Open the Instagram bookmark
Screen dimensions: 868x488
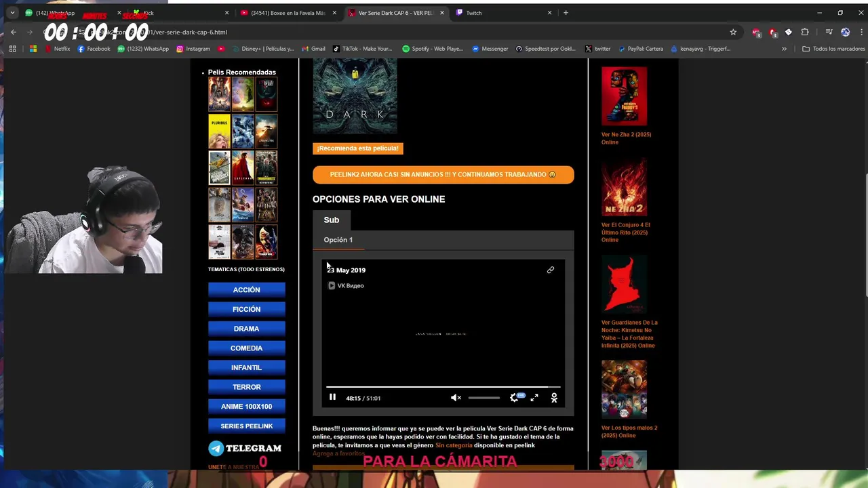[193, 49]
